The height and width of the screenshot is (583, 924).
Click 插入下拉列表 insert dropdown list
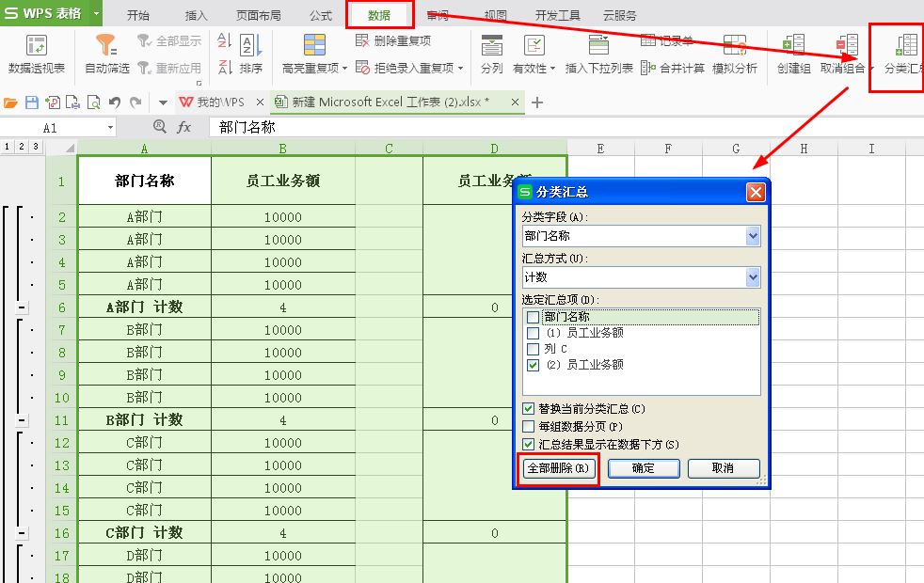598,55
